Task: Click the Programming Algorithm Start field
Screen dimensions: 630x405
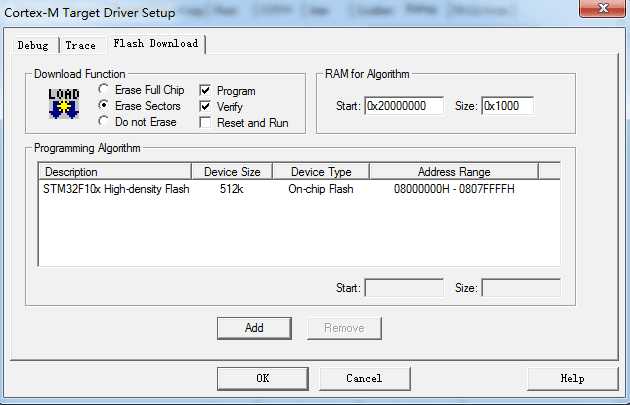Action: [404, 288]
